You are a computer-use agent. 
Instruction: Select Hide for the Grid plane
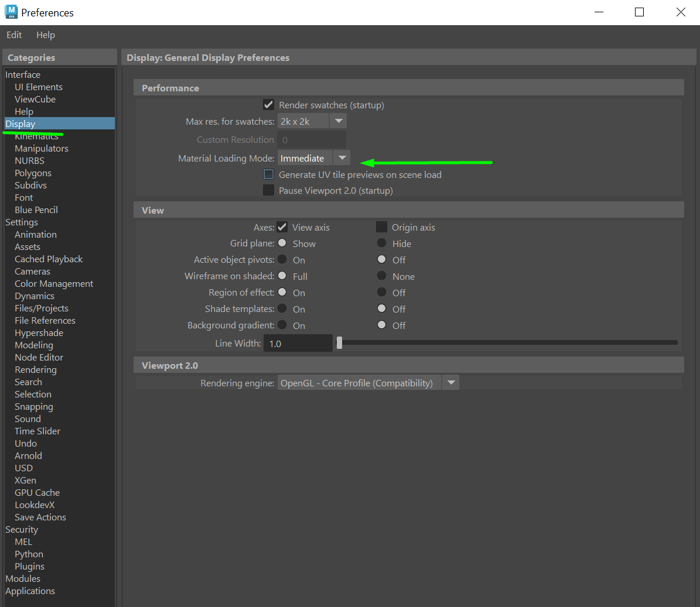pos(381,244)
